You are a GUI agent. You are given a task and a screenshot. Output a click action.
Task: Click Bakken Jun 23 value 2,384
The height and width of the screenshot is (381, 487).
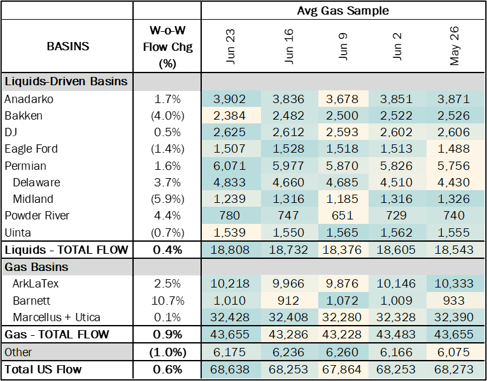(229, 116)
